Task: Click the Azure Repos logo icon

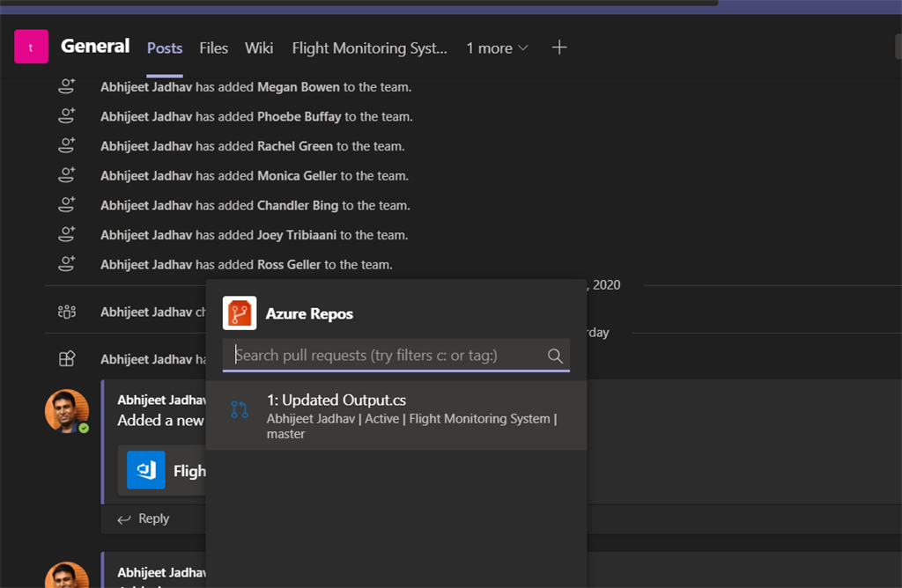Action: (240, 313)
